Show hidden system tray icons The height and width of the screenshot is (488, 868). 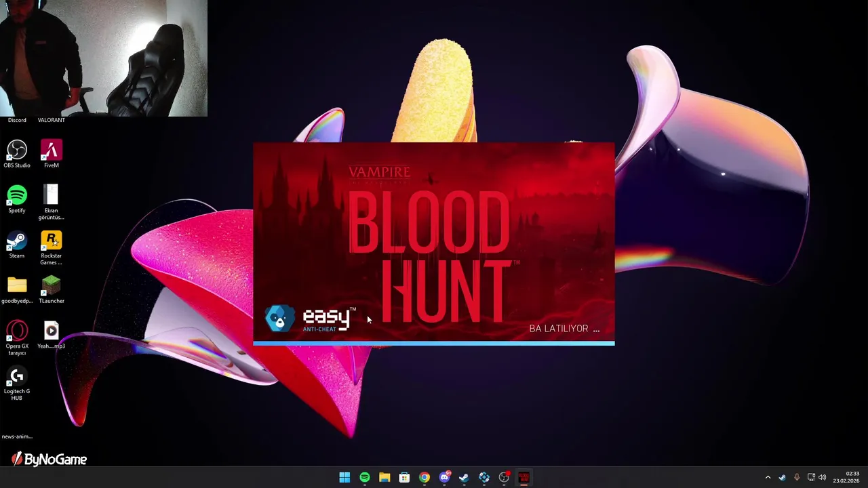click(x=768, y=478)
